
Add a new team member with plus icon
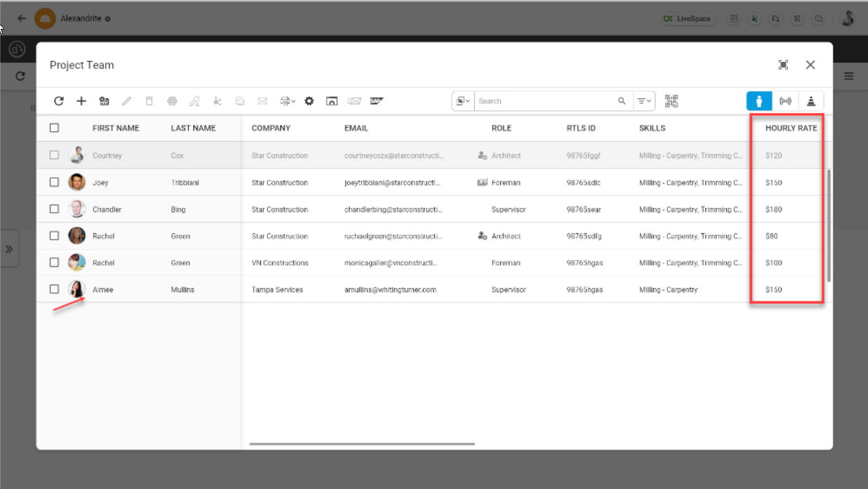(x=81, y=101)
